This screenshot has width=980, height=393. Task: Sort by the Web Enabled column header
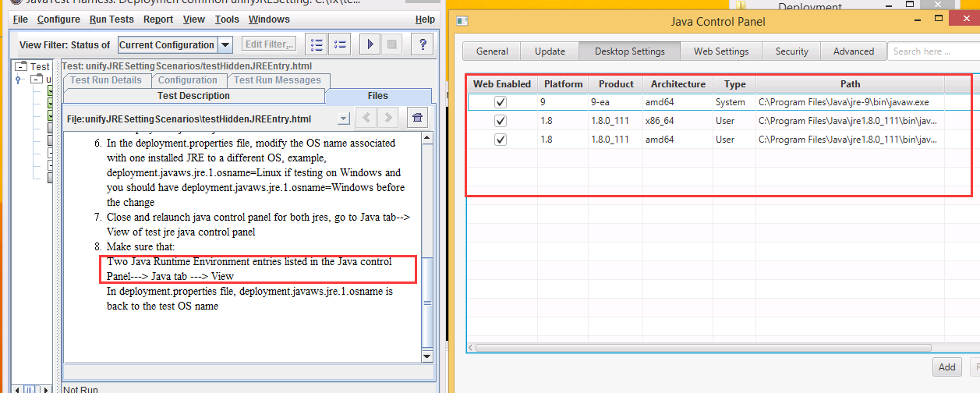point(502,83)
